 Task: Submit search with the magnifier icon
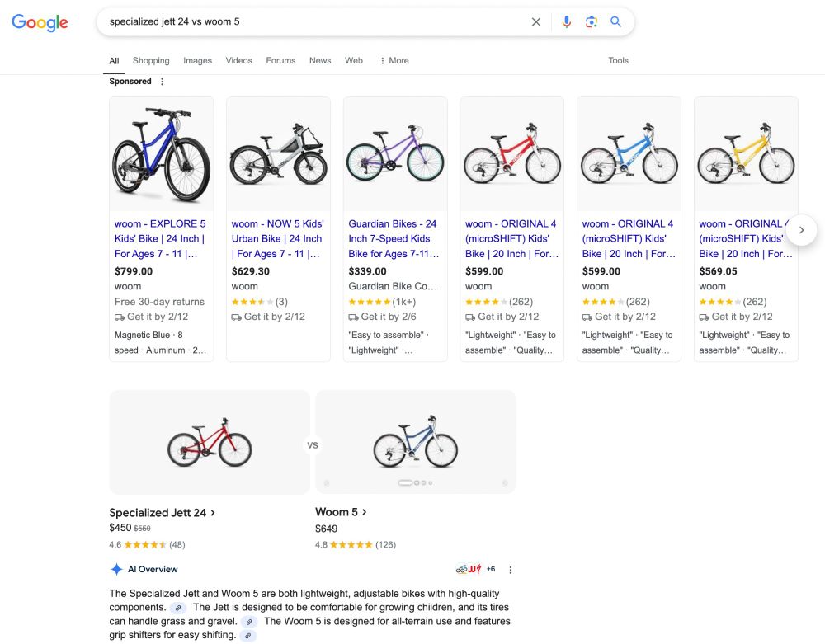(x=615, y=21)
